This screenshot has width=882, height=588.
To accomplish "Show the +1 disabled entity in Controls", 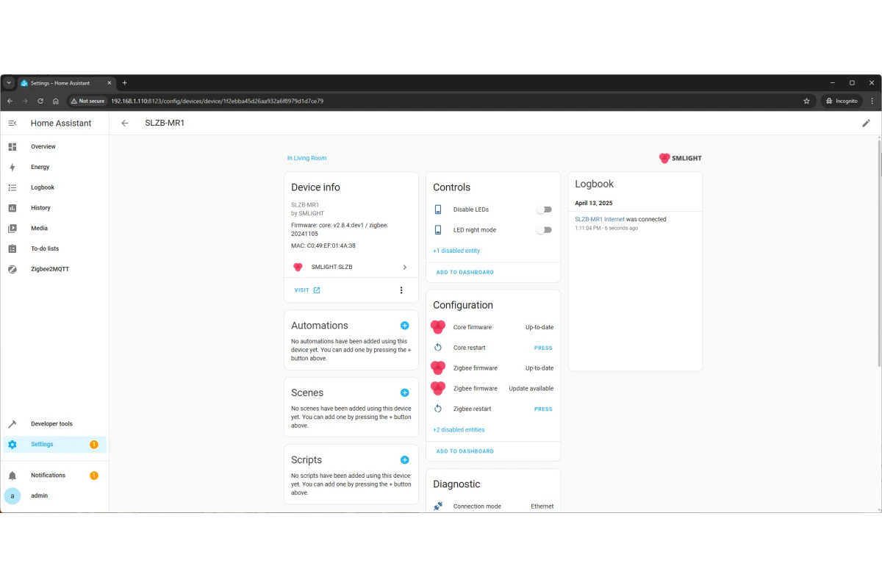I will [x=456, y=251].
